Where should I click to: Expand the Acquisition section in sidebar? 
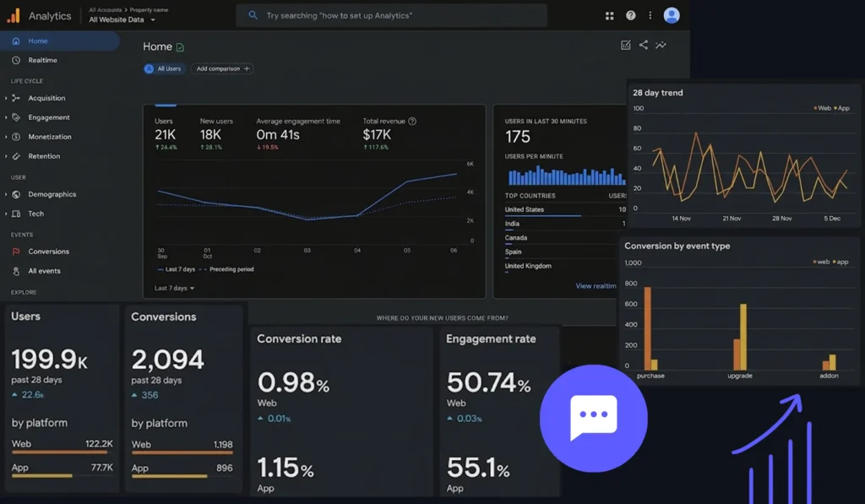point(46,98)
